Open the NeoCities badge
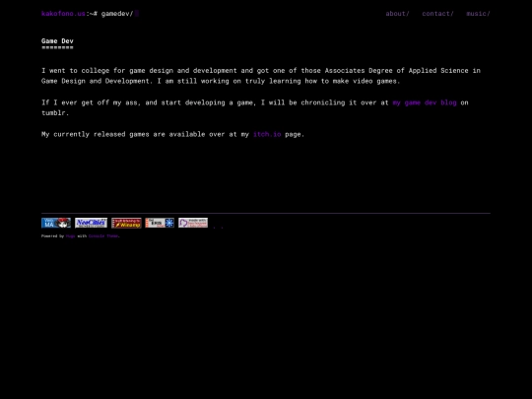This screenshot has width=532, height=399. pos(91,223)
